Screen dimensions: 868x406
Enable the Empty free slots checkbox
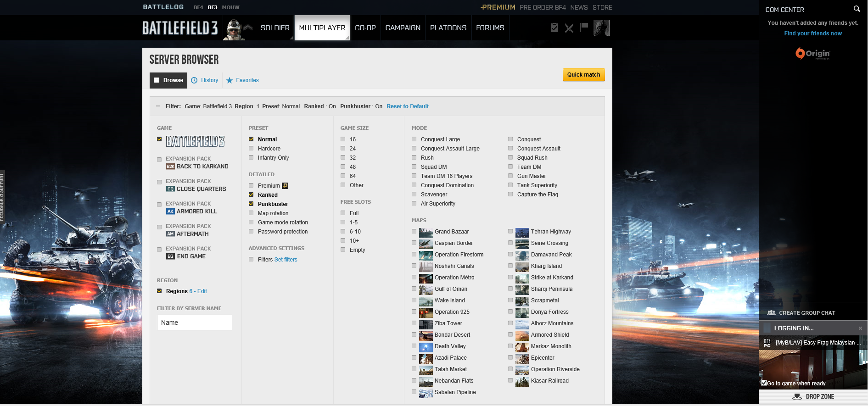click(x=343, y=250)
